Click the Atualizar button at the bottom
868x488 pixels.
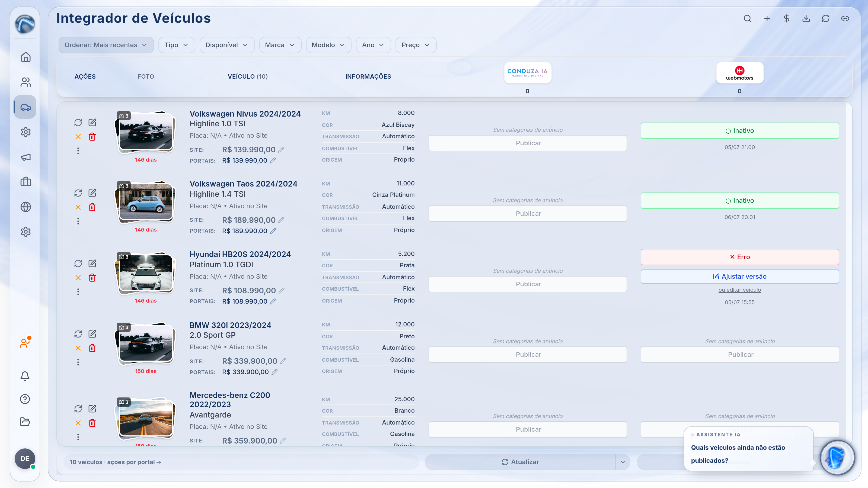tap(520, 462)
